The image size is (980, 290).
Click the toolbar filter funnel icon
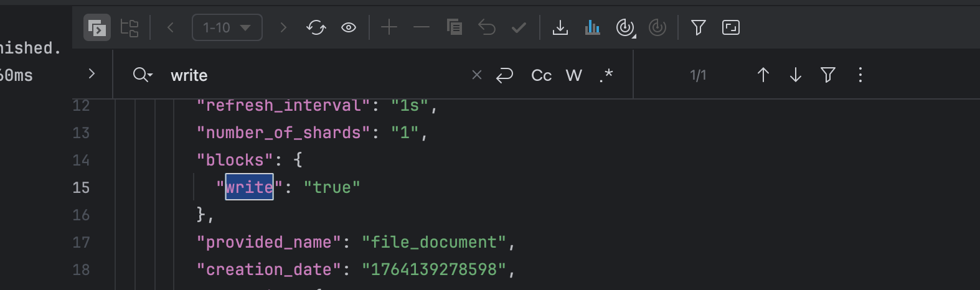699,27
